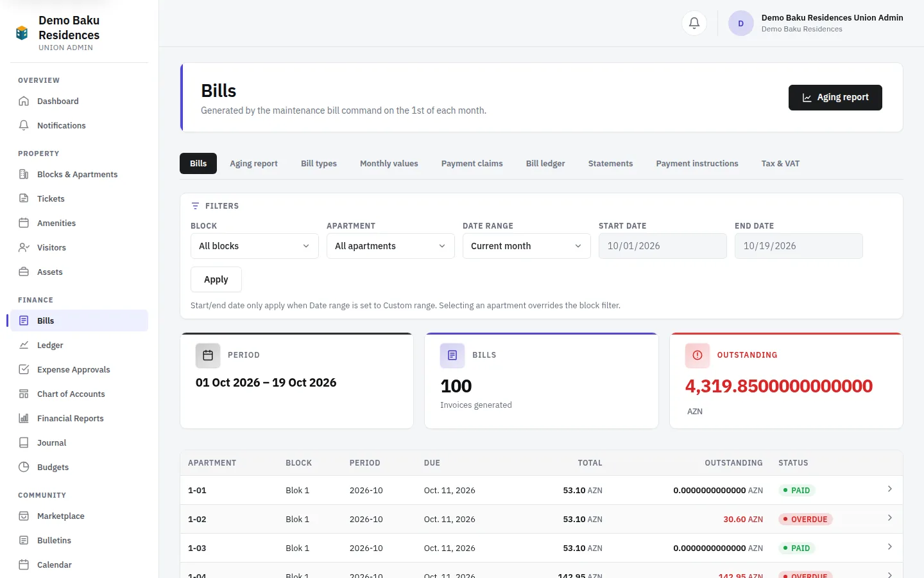Click the period text 01 Oct 2026 – 19 Oct 2026
The height and width of the screenshot is (578, 924).
(266, 383)
